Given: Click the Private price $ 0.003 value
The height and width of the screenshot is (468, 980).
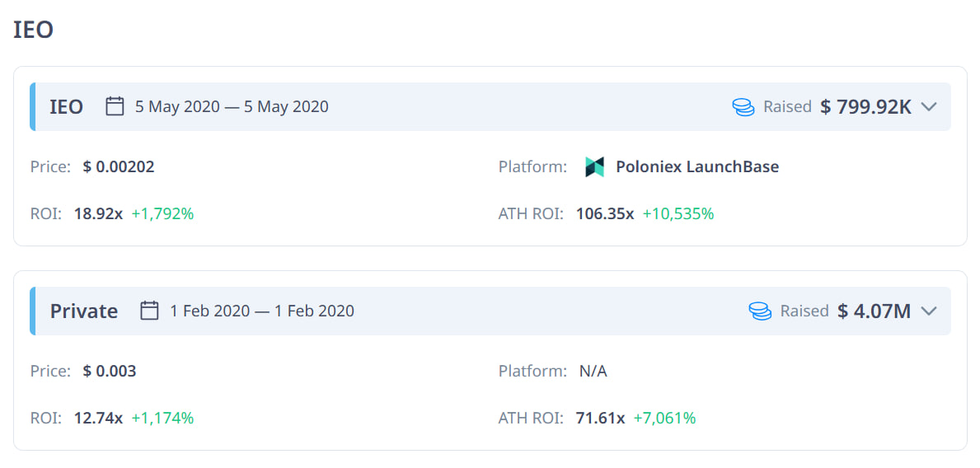Looking at the screenshot, I should click(110, 371).
